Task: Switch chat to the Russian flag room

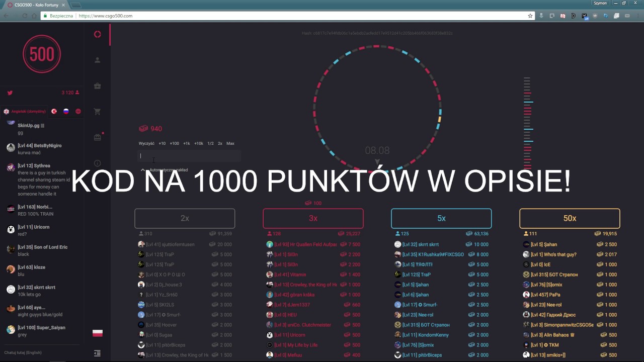Action: [66, 112]
